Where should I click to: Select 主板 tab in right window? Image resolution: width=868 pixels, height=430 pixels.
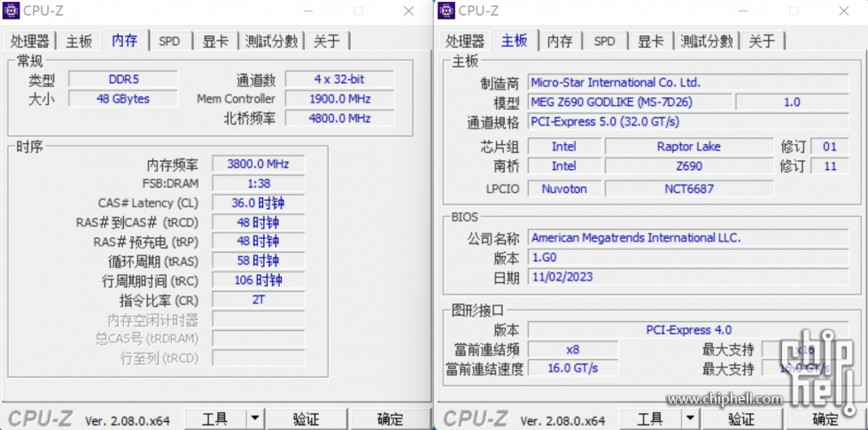pos(515,41)
